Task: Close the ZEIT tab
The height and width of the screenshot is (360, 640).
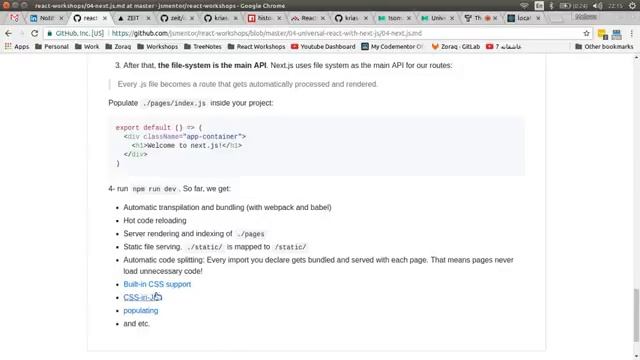Action: 148,18
